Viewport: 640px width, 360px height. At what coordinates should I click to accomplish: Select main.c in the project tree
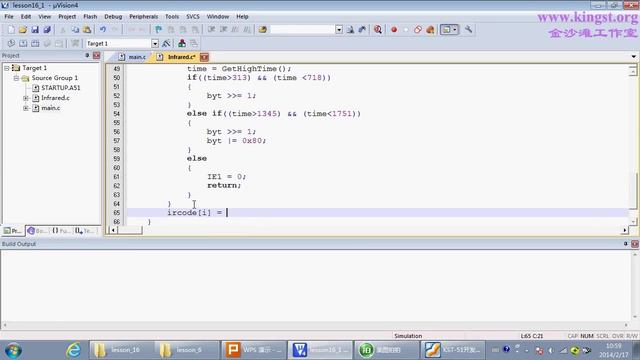(51, 108)
